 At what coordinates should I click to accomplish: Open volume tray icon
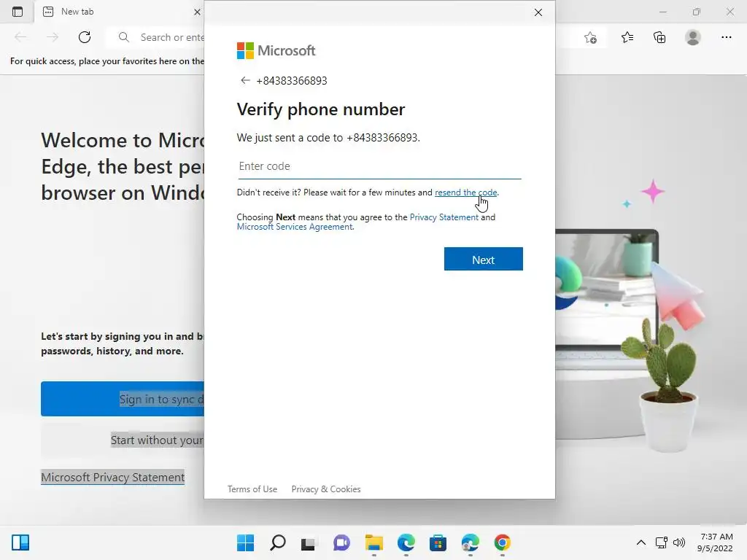[x=679, y=542]
